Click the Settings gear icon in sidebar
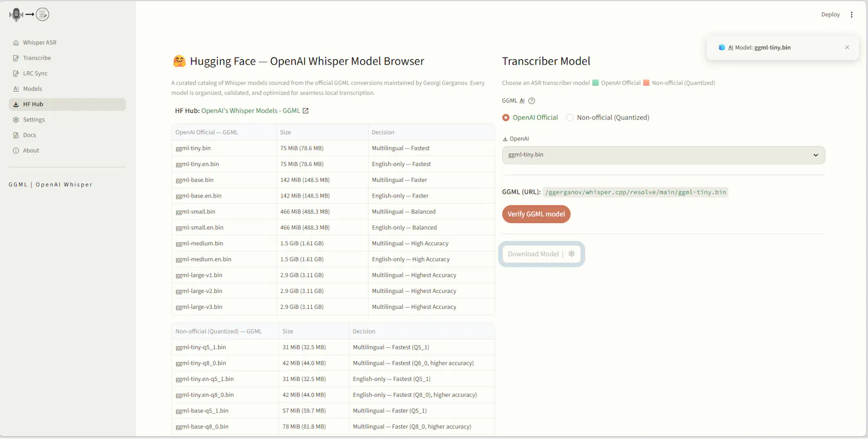 16,120
